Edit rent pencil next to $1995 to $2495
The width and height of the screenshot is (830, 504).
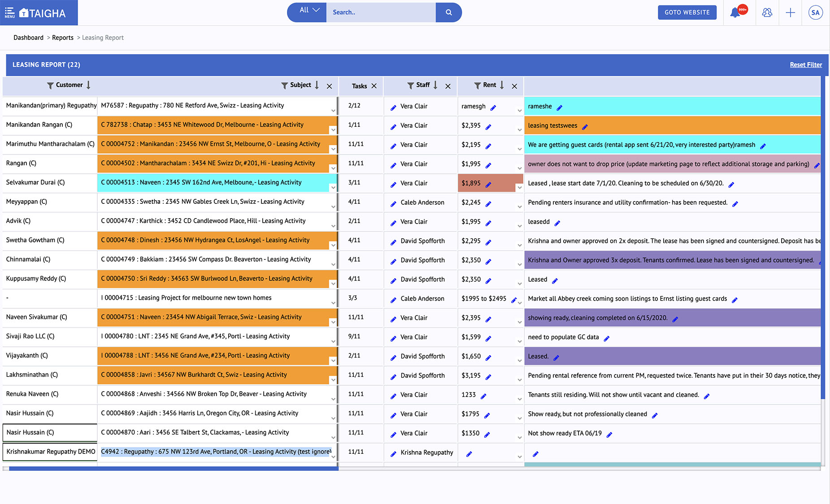coord(514,300)
